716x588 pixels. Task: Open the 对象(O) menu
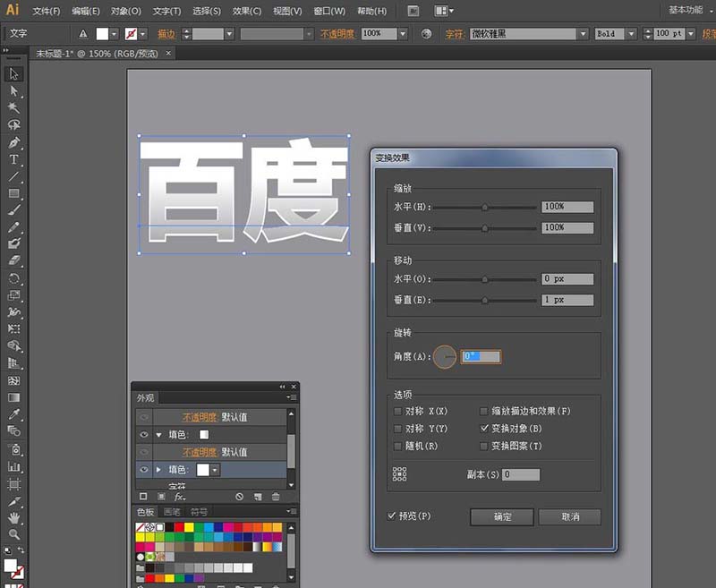pyautogui.click(x=126, y=11)
